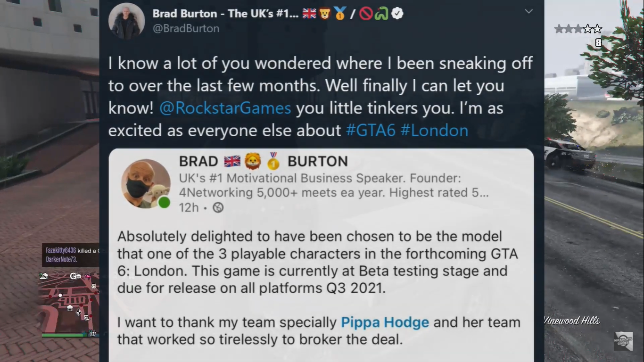Click the garage icon on the minimap

pyautogui.click(x=70, y=308)
